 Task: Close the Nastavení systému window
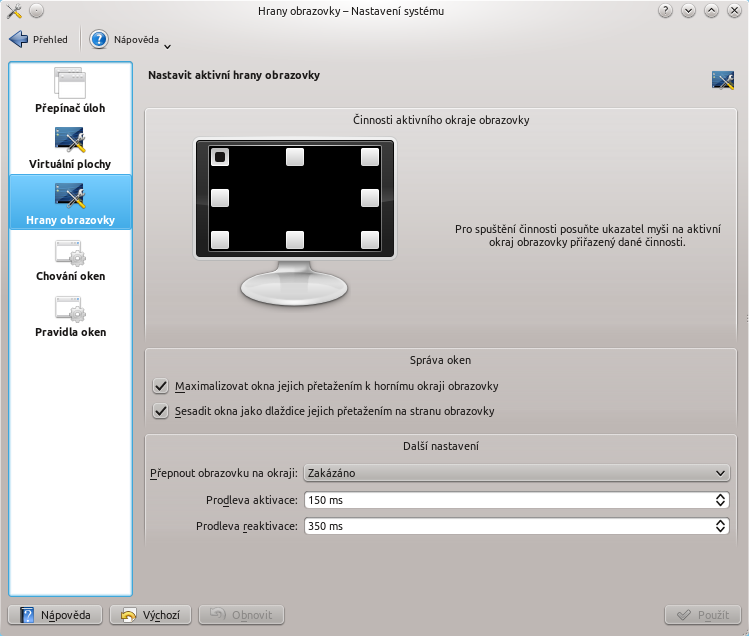tap(734, 11)
